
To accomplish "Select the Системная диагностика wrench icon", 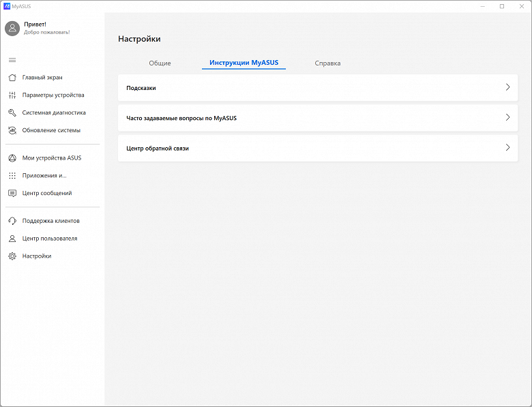I will tap(12, 113).
